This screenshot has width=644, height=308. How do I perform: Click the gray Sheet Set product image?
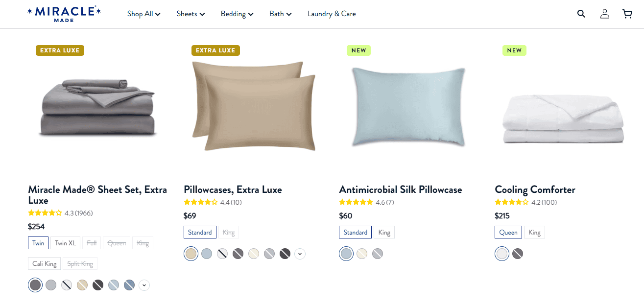98,108
